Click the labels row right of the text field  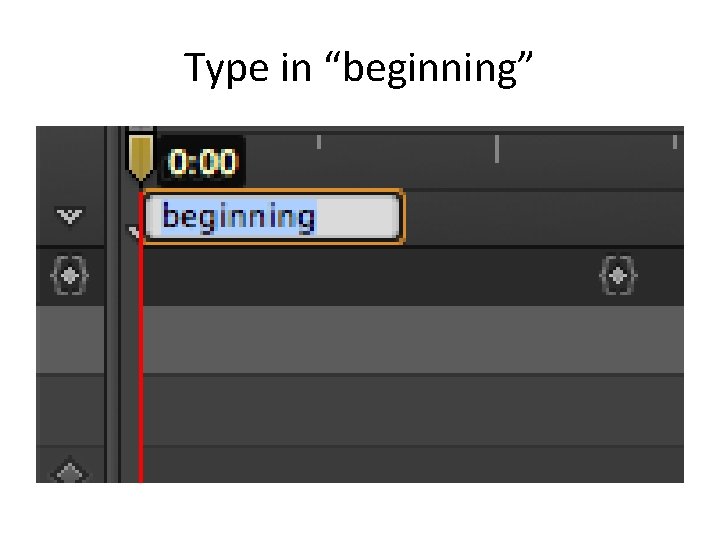[540, 217]
